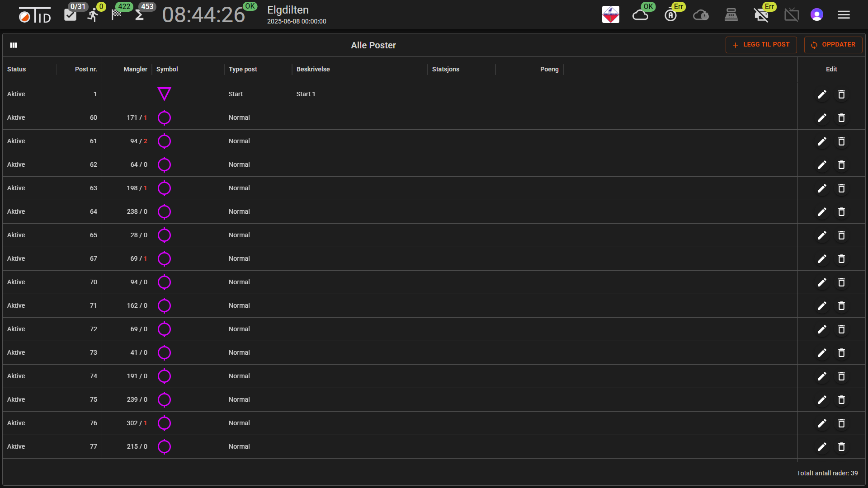Sort by the Poeng column header
Screen dimensions: 868x488
click(x=549, y=69)
